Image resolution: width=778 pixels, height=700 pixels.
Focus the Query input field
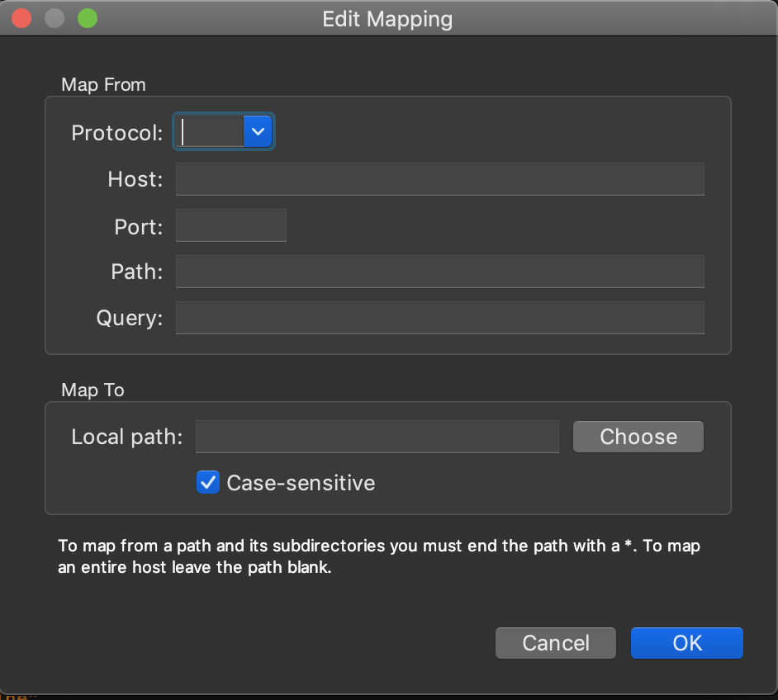click(439, 318)
